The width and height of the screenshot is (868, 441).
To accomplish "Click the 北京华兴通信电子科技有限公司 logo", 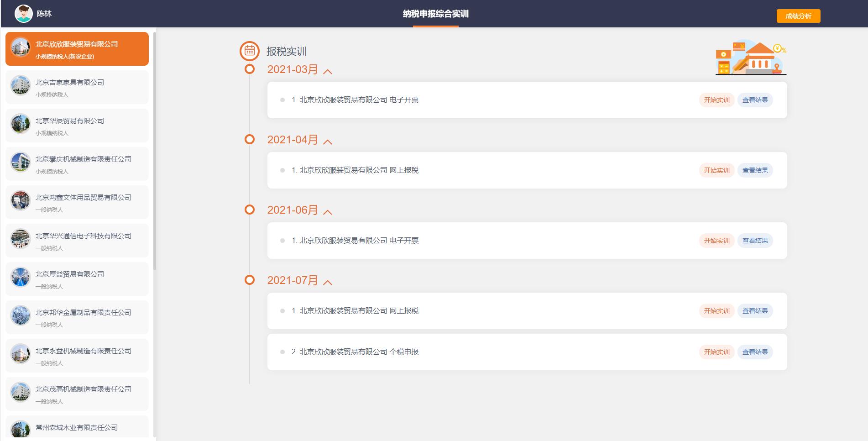I will (x=21, y=239).
